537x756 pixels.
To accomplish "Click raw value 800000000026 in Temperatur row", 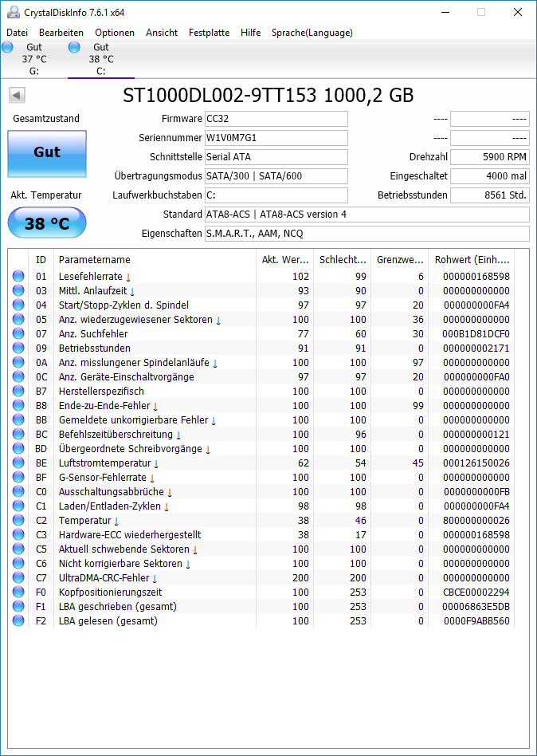I will (476, 521).
